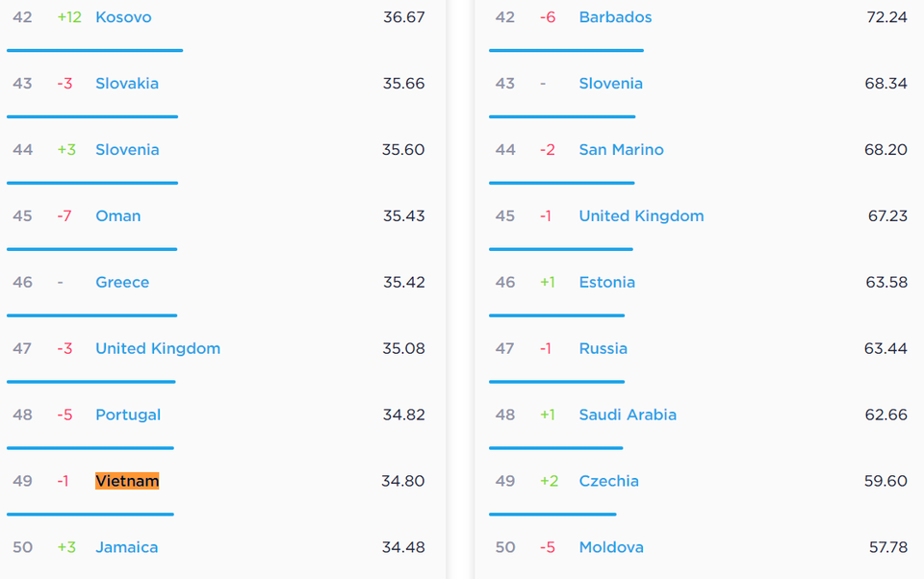The image size is (924, 579).
Task: Open the Moldova link
Action: (x=611, y=547)
